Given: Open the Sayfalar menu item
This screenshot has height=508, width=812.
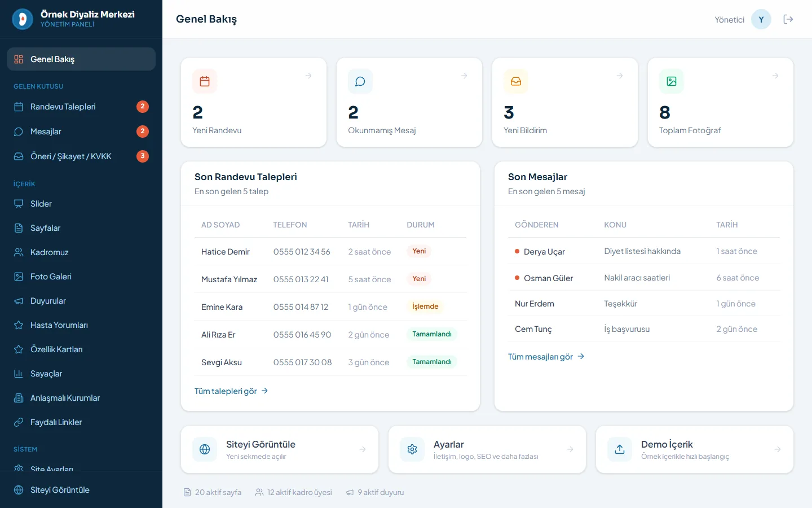Looking at the screenshot, I should pos(81,228).
